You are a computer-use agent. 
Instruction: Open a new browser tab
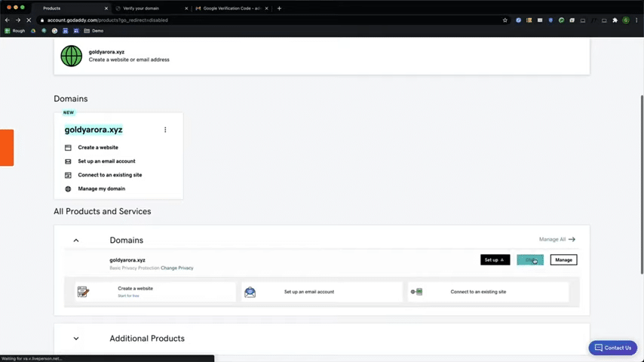coord(279,8)
